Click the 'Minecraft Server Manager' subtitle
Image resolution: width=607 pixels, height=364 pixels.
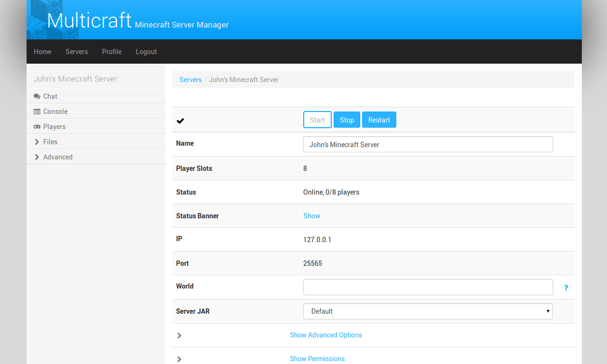(x=182, y=25)
